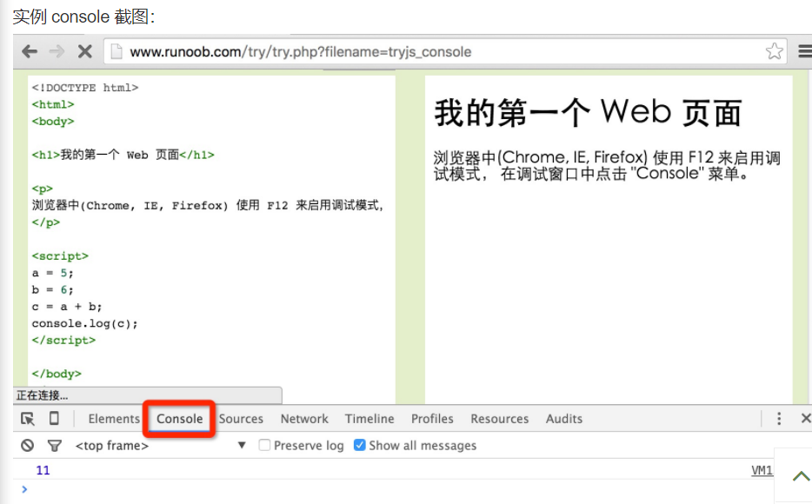Enable the Preserve log checkbox

264,445
